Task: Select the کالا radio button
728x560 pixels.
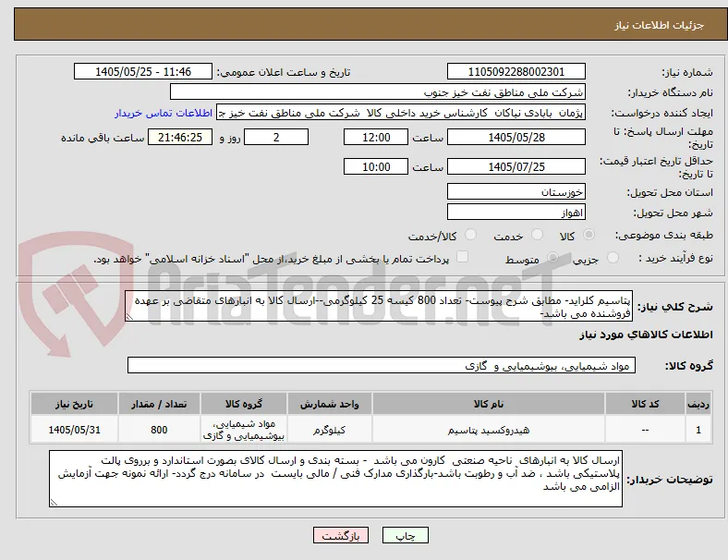Action: point(588,235)
